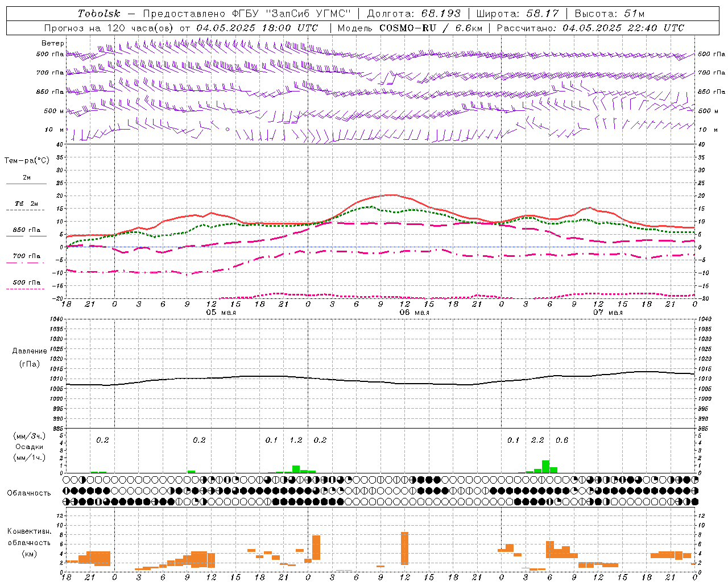Click the 'Предоставлено ФГБУ "ЗапСиб УГМС"' provider text
This screenshot has height=582, width=728.
pos(247,14)
